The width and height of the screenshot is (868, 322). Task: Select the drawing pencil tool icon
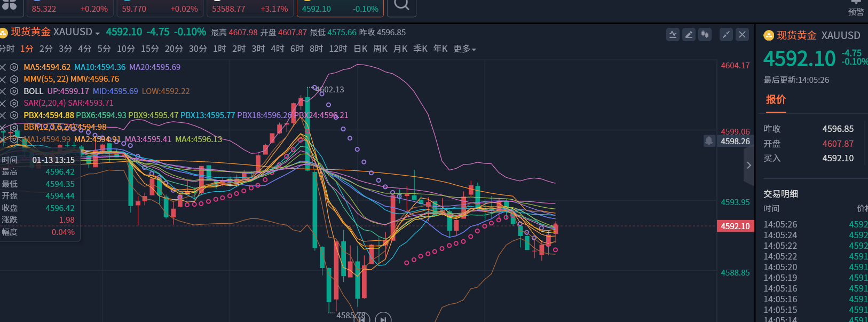pyautogui.click(x=689, y=35)
